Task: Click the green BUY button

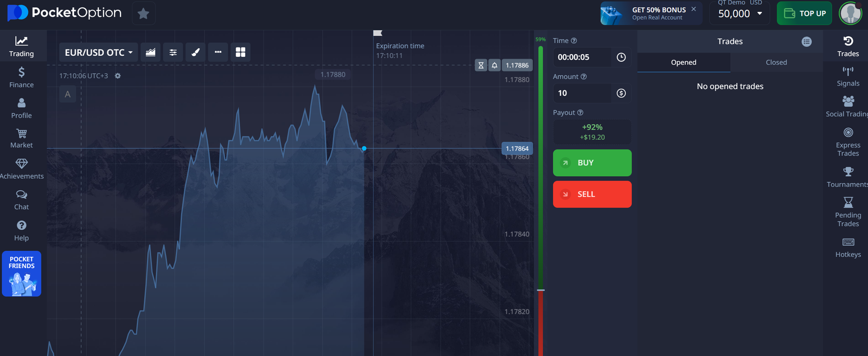Action: coord(592,163)
